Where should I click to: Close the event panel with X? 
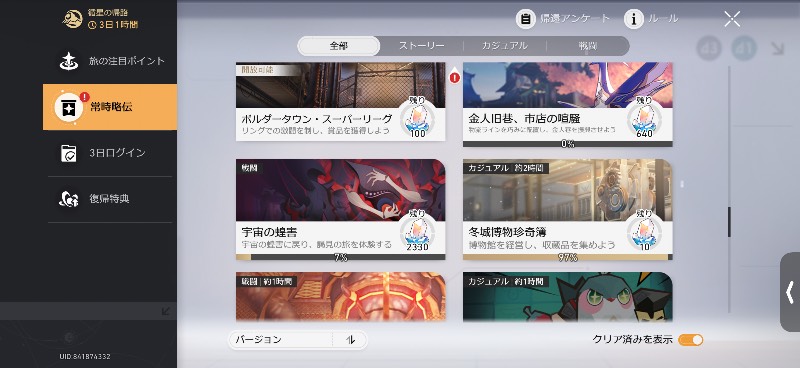point(732,19)
